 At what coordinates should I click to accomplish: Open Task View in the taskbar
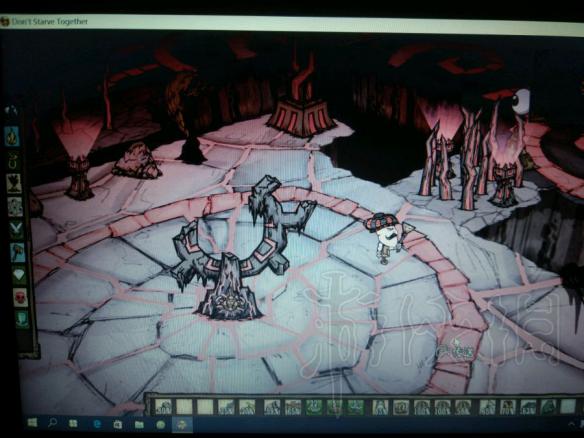click(x=73, y=423)
